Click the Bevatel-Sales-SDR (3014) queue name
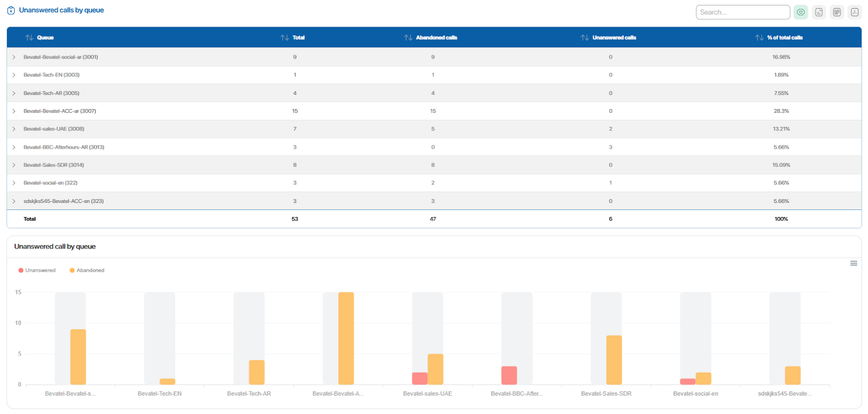Screen dimensions: 868x414 (54, 165)
